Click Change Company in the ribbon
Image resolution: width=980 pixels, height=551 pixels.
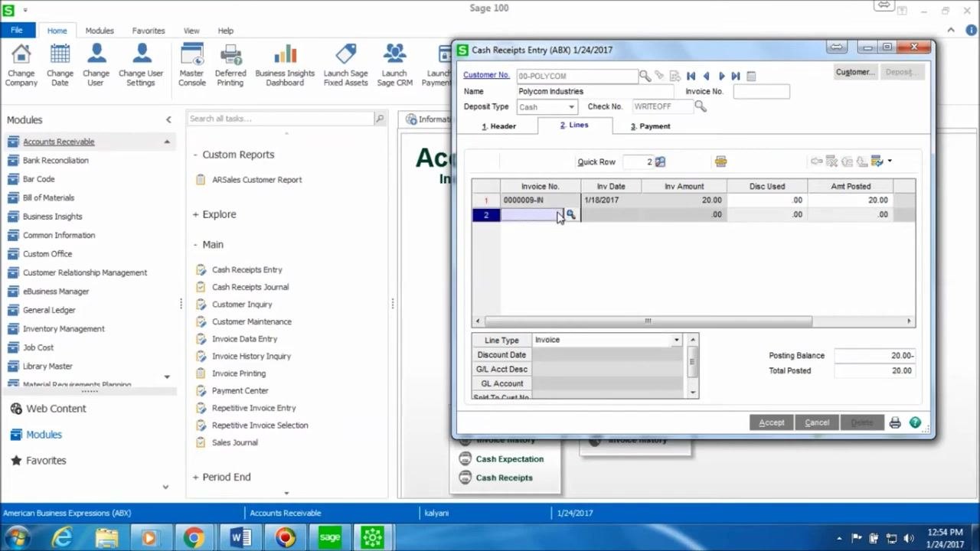pyautogui.click(x=21, y=65)
